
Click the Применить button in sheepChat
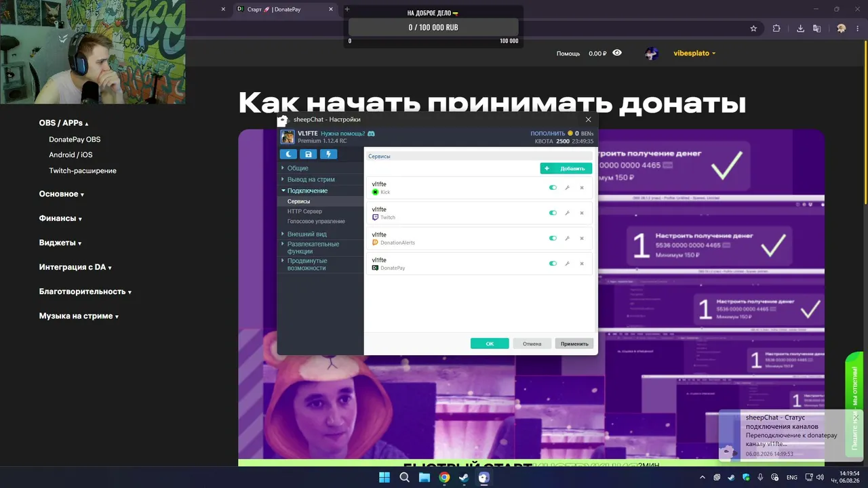click(574, 344)
